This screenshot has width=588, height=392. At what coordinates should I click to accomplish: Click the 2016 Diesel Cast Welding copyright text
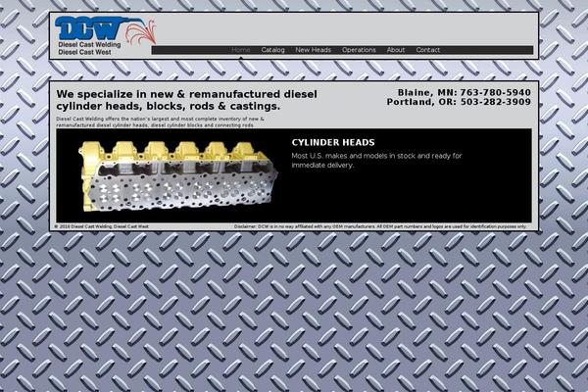(101, 226)
